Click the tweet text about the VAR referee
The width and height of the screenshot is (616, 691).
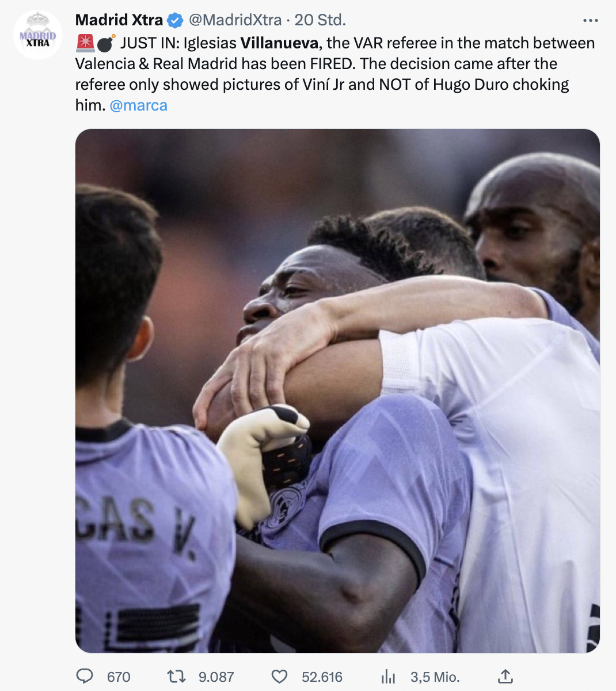tap(335, 74)
